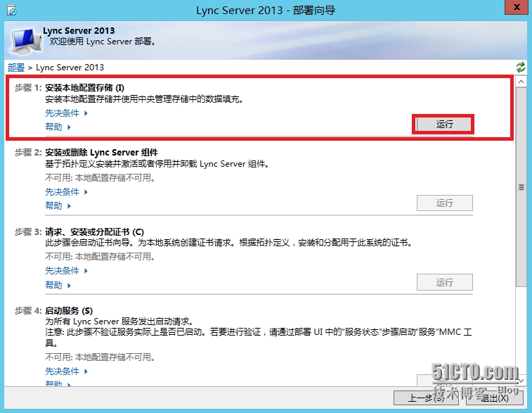
Task: Open the 部署 breadcrumb link
Action: pyautogui.click(x=16, y=68)
